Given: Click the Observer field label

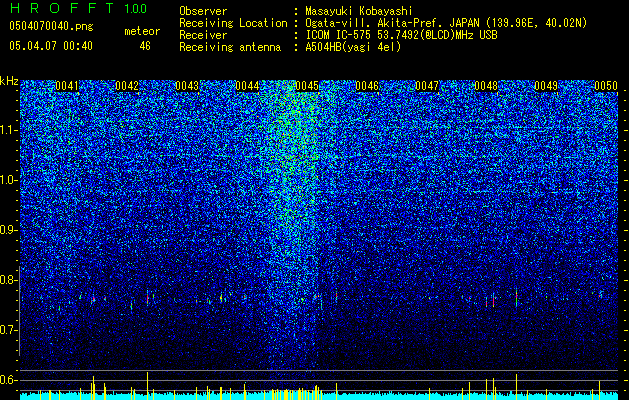Looking at the screenshot, I should click(x=203, y=11).
